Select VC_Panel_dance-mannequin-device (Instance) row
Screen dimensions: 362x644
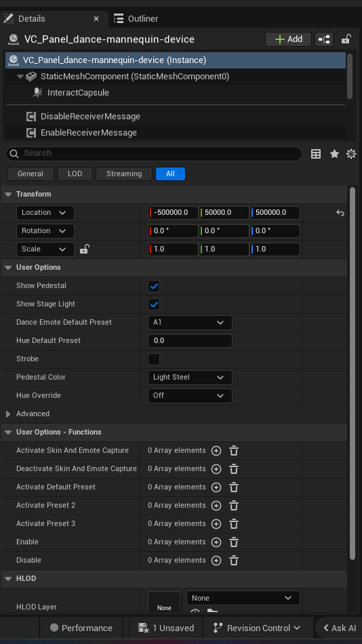[x=176, y=60]
